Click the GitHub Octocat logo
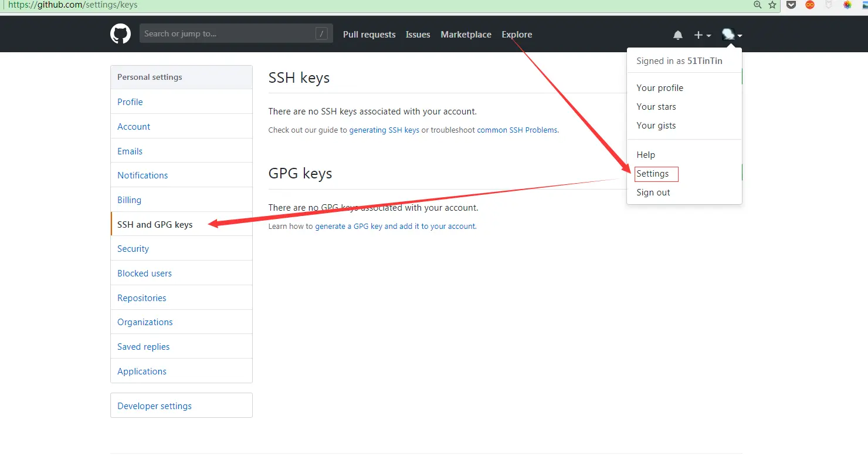 point(120,33)
